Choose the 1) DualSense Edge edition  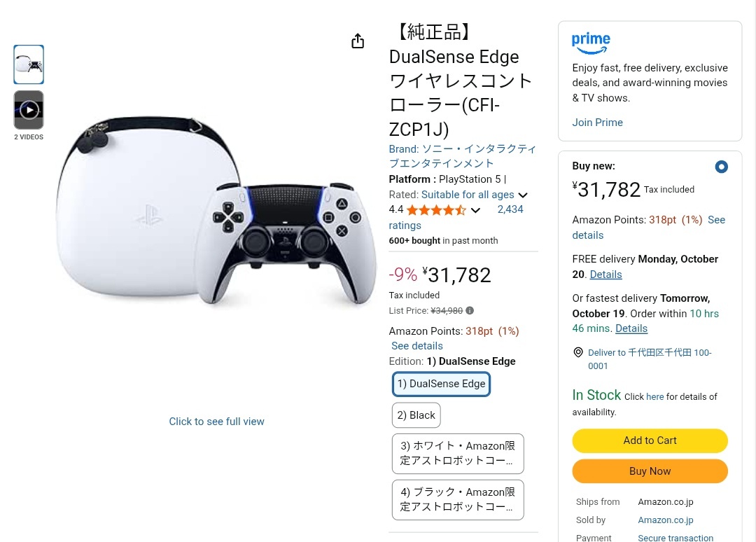[x=441, y=384]
